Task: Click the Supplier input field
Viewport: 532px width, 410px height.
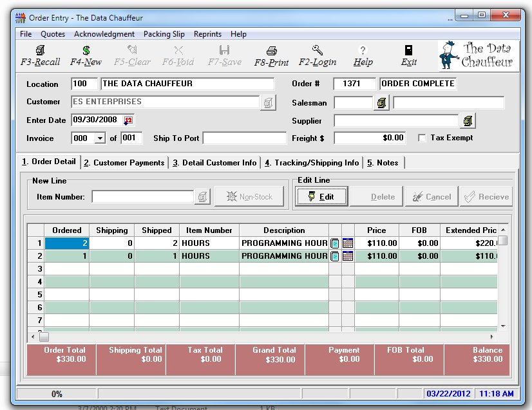Action: 396,121
